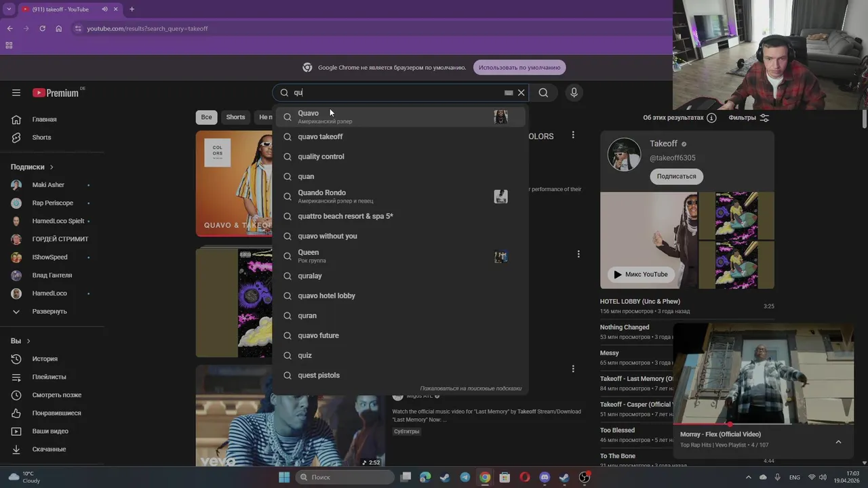Open more options for Last Memory video

pos(573,369)
